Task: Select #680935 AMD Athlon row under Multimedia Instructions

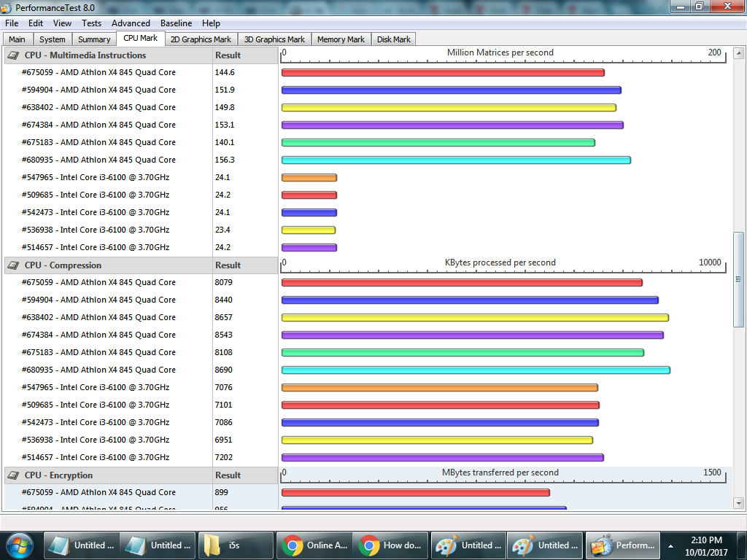Action: tap(98, 160)
